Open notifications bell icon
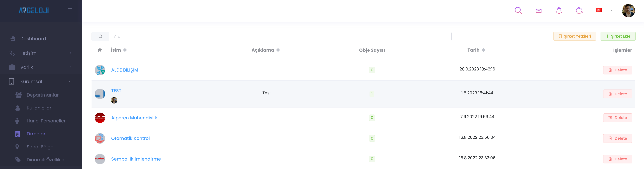The height and width of the screenshot is (169, 644). pyautogui.click(x=559, y=10)
